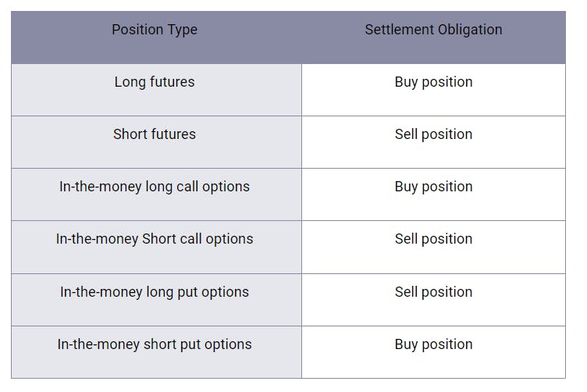
Task: Click the In-the-money Short call options cell
Action: (155, 239)
